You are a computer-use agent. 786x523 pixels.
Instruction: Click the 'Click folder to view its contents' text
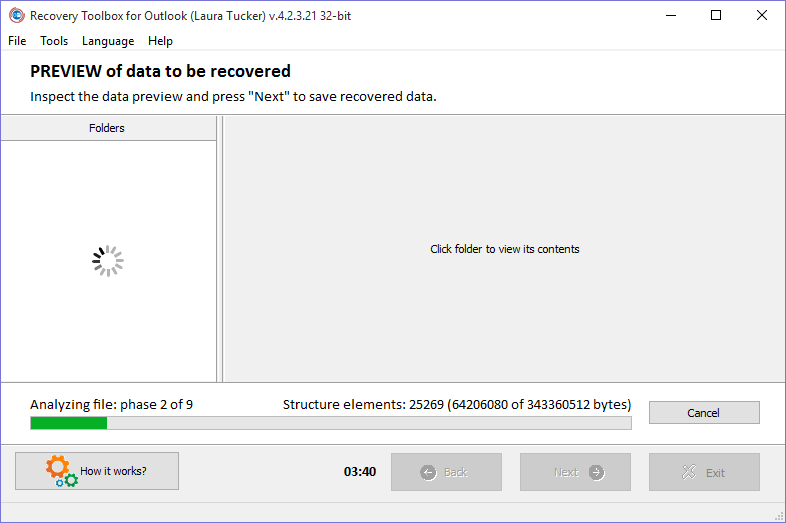(x=505, y=249)
